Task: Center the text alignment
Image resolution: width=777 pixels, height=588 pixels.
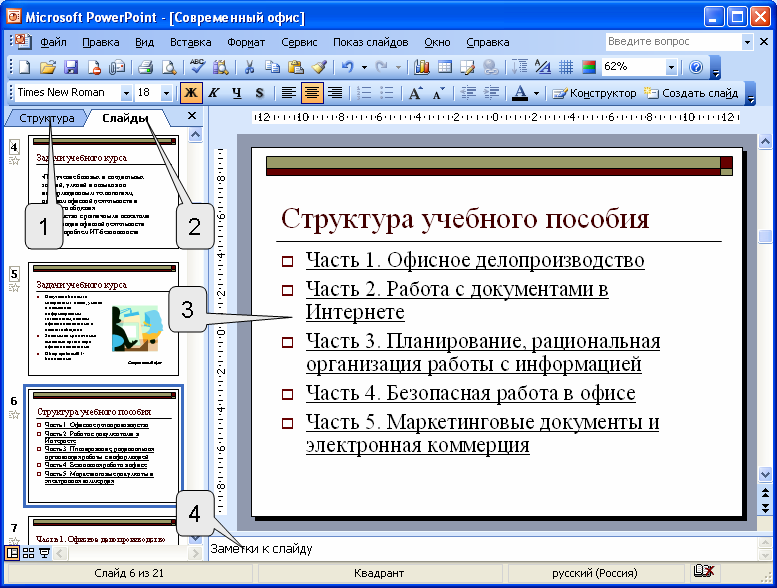Action: 312,93
